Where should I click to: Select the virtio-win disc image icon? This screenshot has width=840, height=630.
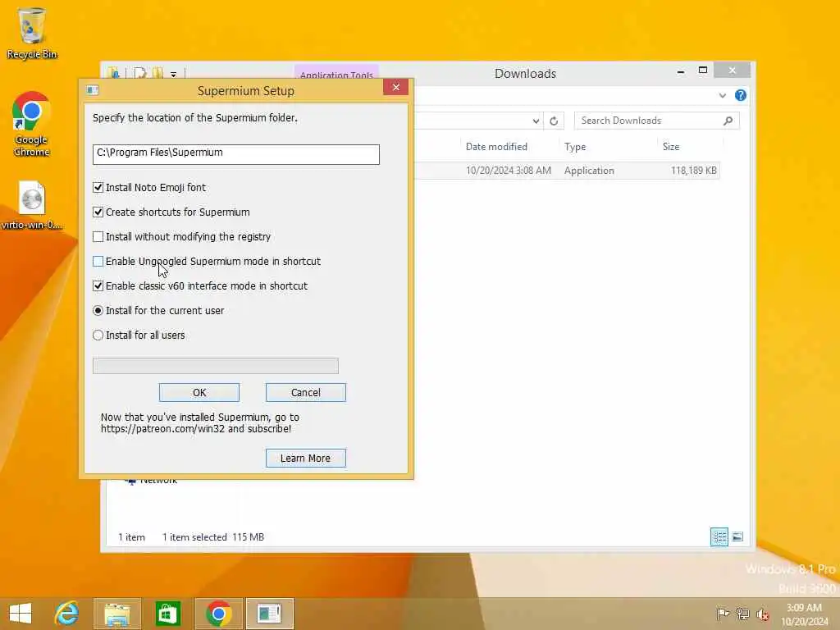click(31, 206)
